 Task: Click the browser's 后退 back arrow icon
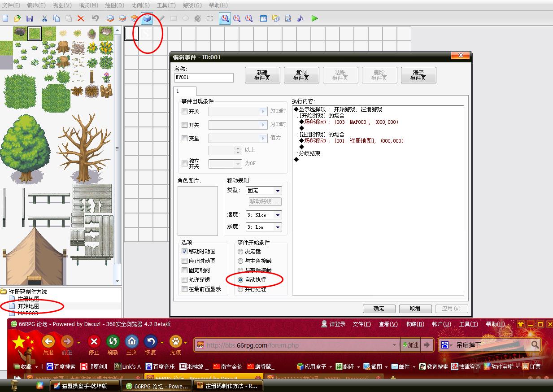48,342
